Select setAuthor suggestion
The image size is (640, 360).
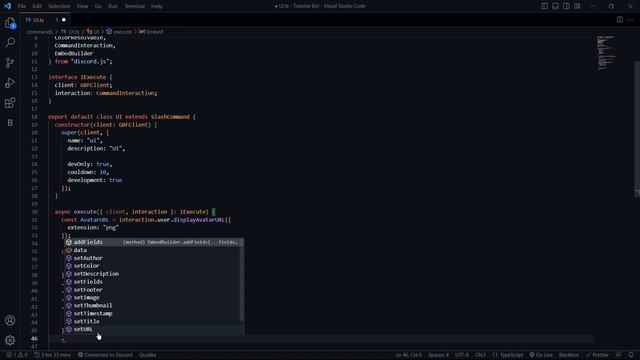pos(154,258)
